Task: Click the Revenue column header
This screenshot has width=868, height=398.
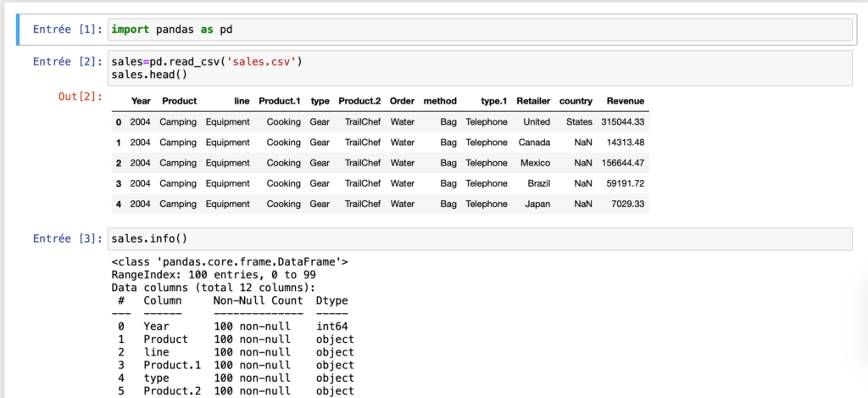Action: (x=625, y=101)
